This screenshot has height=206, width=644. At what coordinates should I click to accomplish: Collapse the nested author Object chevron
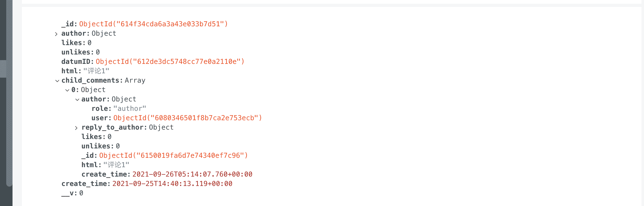pos(77,100)
